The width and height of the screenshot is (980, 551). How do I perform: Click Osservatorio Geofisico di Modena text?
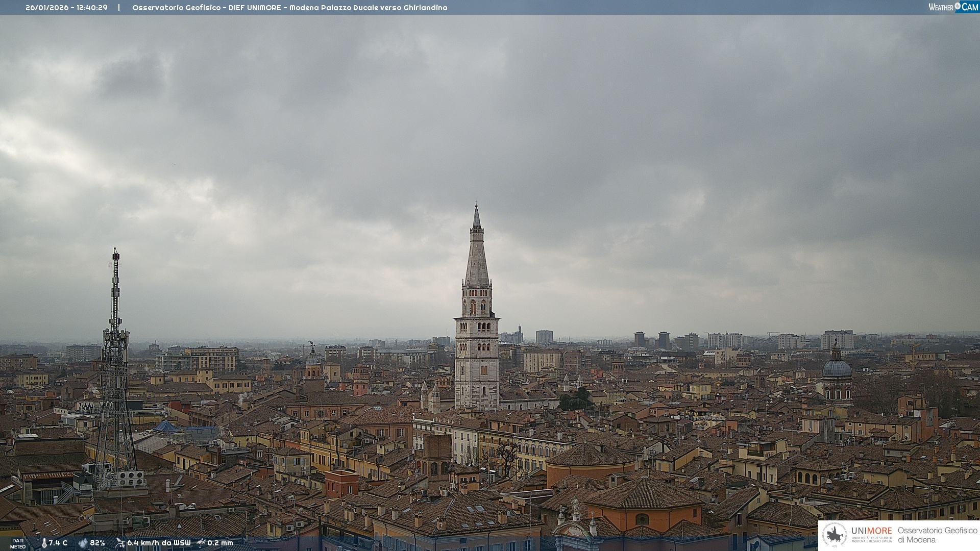pos(937,535)
